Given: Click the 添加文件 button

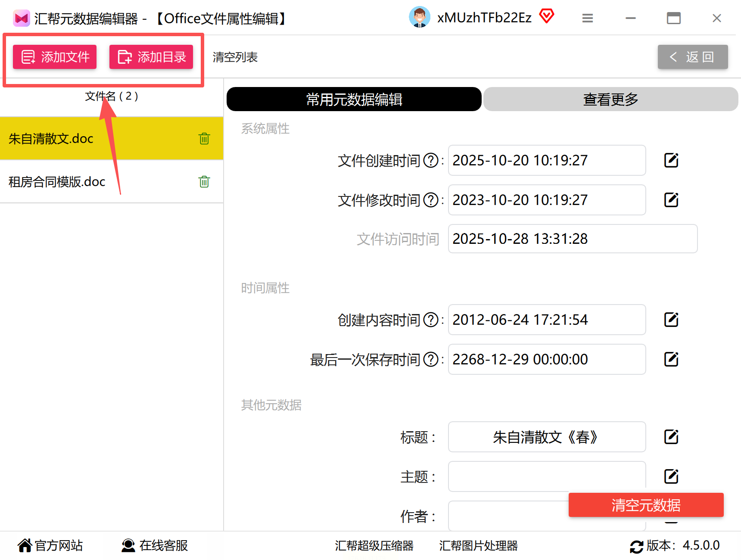Looking at the screenshot, I should pyautogui.click(x=55, y=57).
